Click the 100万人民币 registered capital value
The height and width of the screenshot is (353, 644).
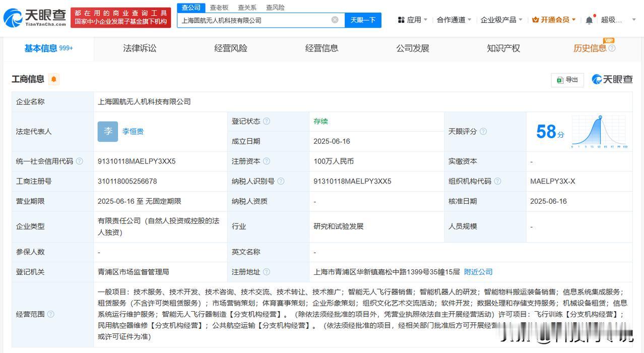pos(334,161)
